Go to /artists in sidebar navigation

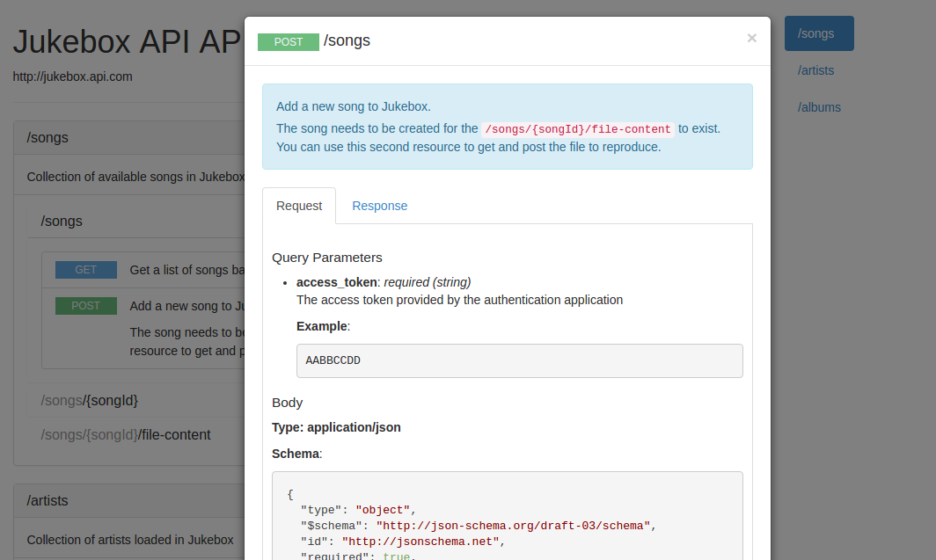click(816, 70)
